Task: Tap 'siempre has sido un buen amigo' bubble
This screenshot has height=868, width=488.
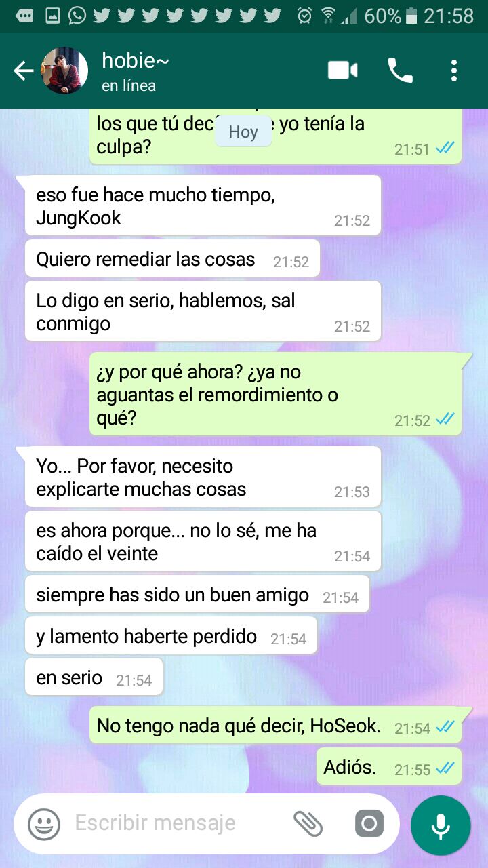Action: [x=197, y=595]
